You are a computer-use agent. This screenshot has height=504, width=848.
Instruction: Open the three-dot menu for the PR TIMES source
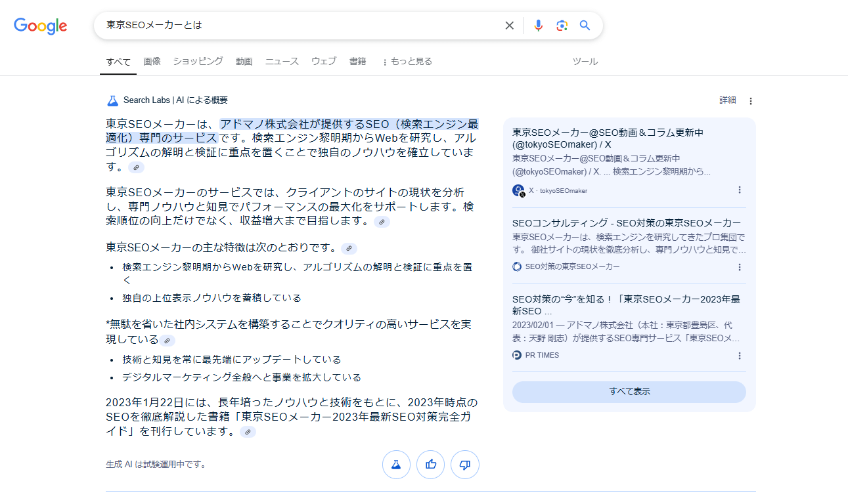739,356
